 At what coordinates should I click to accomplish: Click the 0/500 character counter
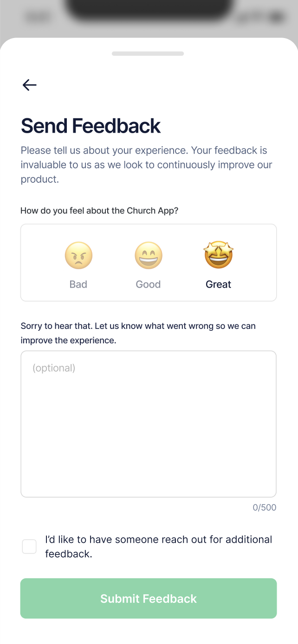(x=264, y=508)
